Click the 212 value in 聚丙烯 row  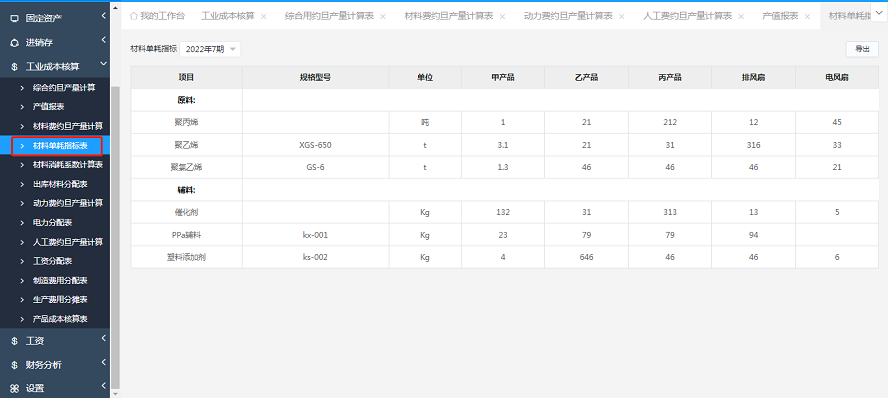click(x=670, y=122)
